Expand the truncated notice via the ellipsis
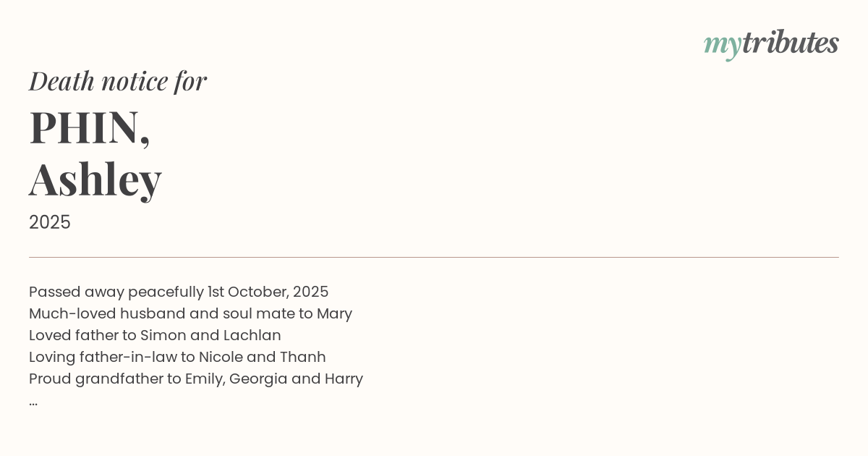868x456 pixels. tap(33, 401)
